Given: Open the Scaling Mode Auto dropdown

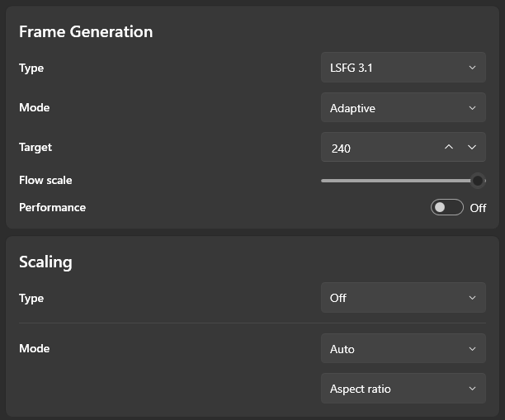Looking at the screenshot, I should [404, 348].
